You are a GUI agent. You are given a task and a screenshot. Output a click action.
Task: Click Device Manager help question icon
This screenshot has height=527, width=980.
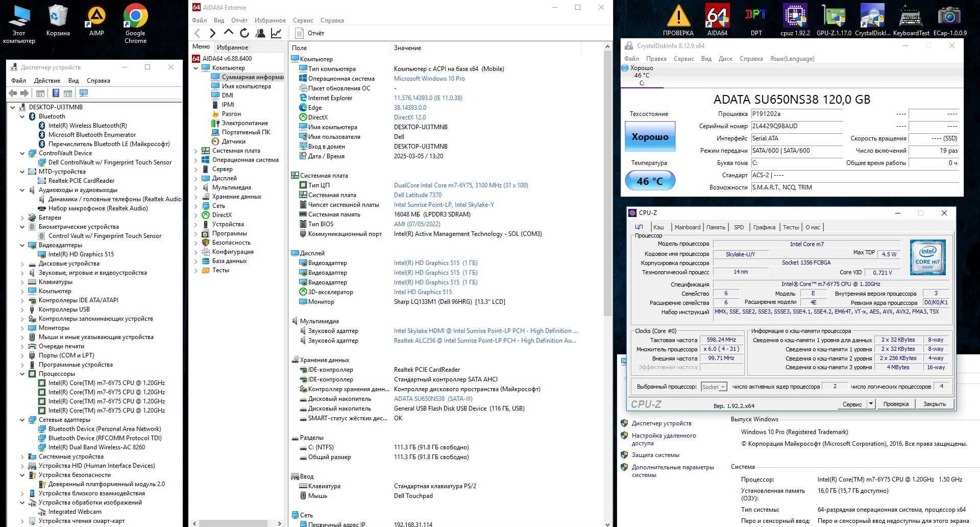tap(56, 93)
